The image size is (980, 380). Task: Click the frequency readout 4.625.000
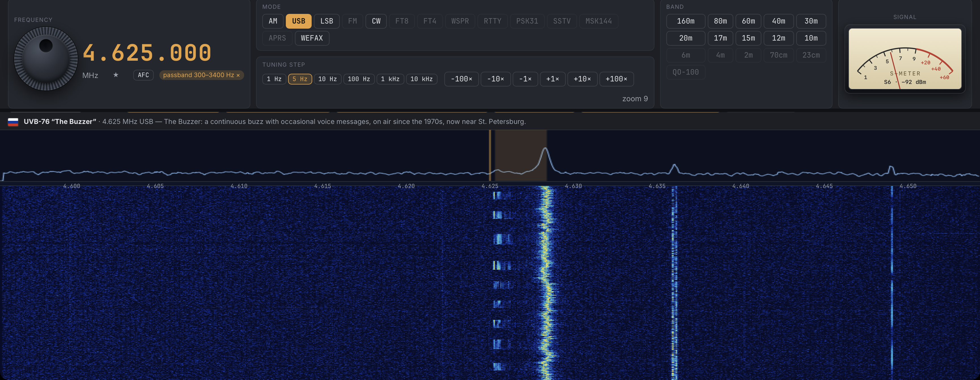147,52
